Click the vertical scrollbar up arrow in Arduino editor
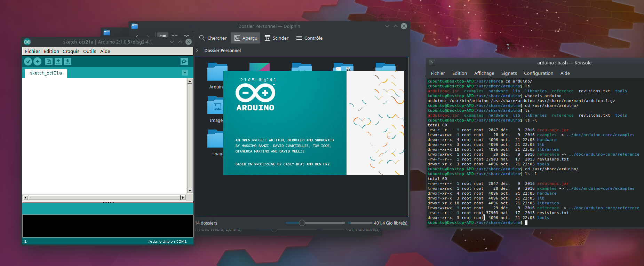This screenshot has height=266, width=644. pyautogui.click(x=190, y=81)
